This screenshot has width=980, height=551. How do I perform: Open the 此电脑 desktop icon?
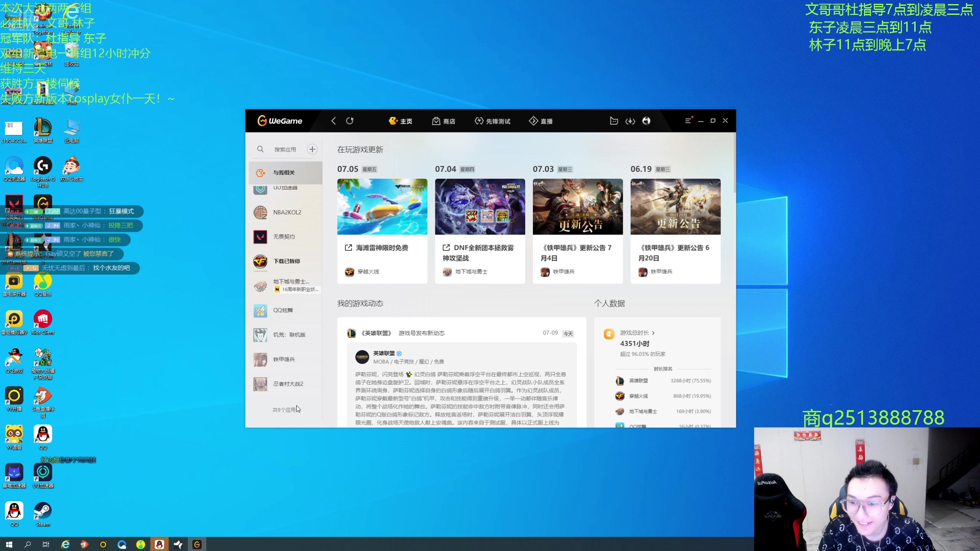(x=72, y=130)
